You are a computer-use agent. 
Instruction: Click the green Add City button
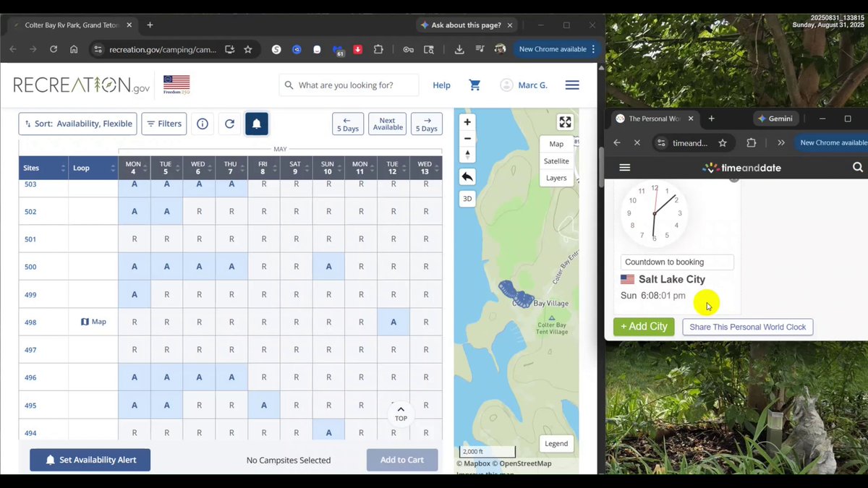point(644,327)
